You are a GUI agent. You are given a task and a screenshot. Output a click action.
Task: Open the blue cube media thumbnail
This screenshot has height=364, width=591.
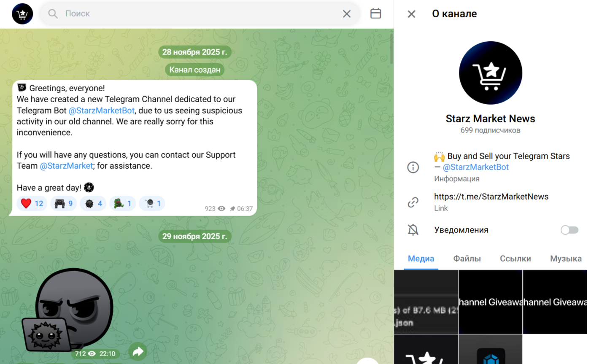tap(491, 349)
